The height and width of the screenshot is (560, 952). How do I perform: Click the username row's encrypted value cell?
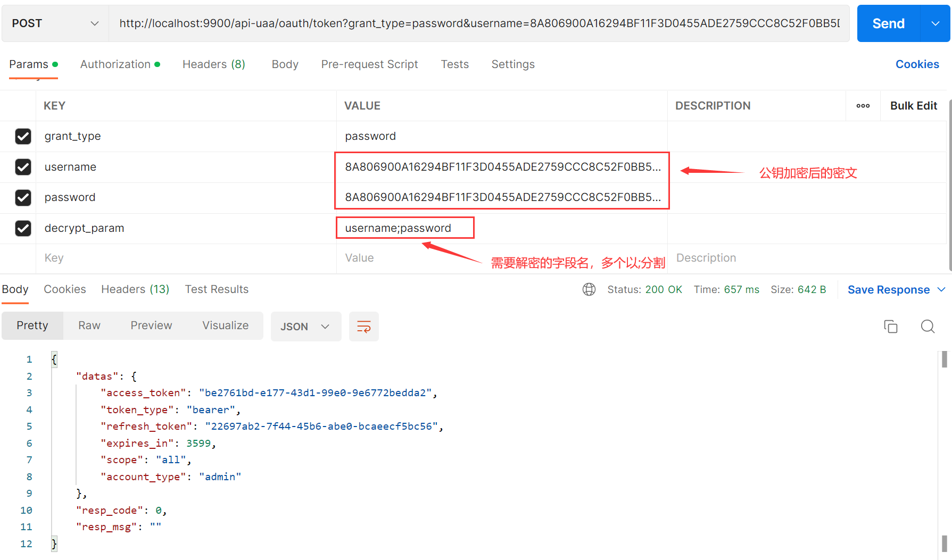point(502,167)
